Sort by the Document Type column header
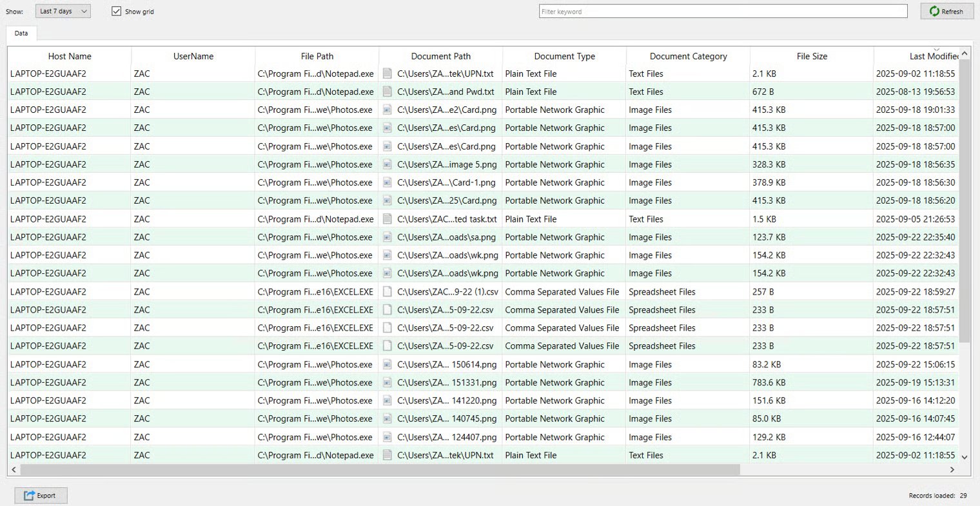Viewport: 980px width, 506px height. (564, 56)
